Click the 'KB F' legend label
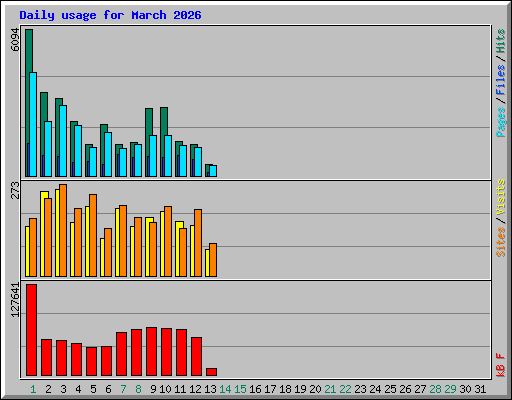The width and height of the screenshot is (512, 400). (501, 365)
